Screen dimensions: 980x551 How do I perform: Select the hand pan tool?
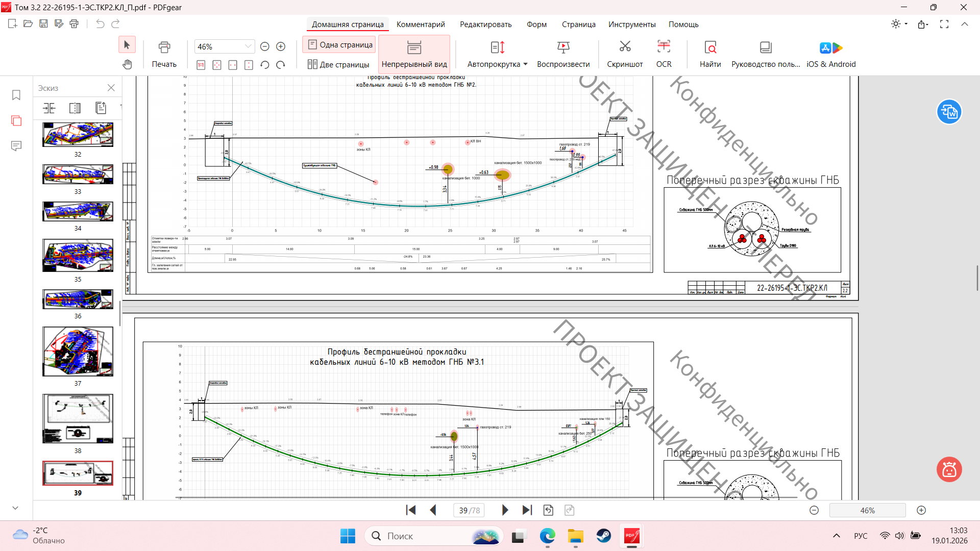(x=127, y=64)
